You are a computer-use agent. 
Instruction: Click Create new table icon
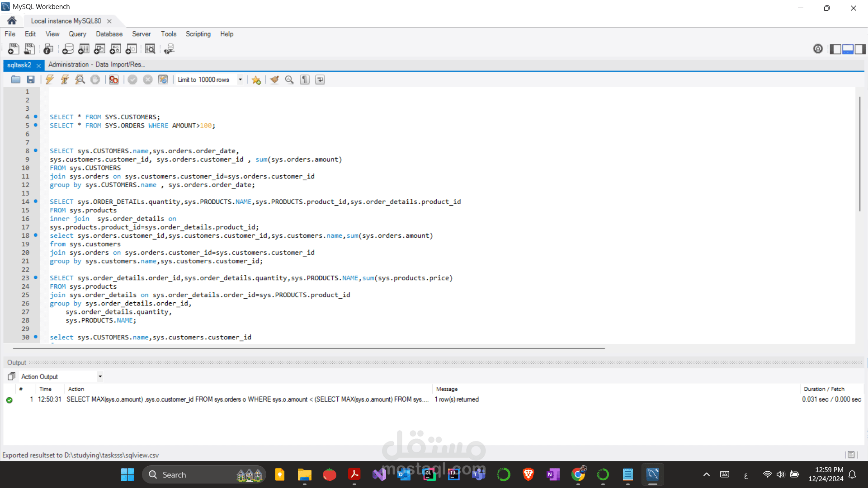click(84, 49)
